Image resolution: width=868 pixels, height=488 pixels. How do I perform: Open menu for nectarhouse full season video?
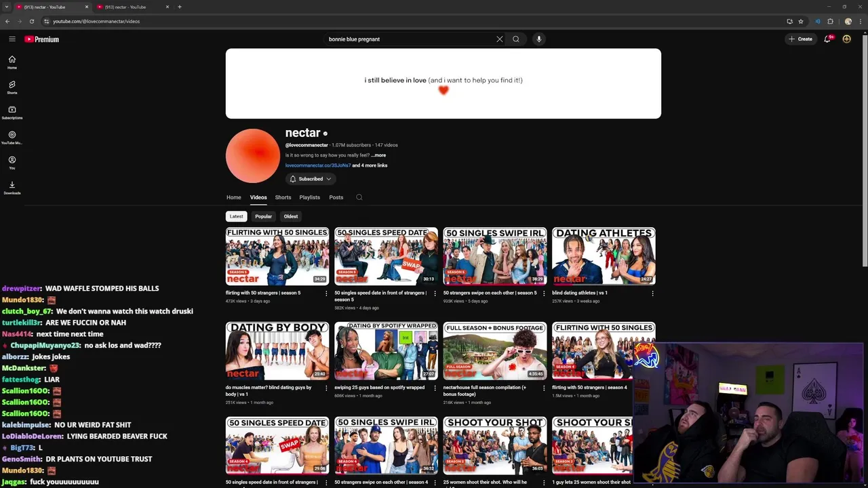point(544,388)
